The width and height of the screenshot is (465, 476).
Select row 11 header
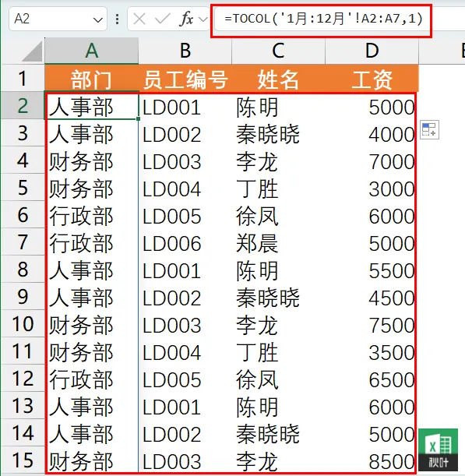pos(23,351)
